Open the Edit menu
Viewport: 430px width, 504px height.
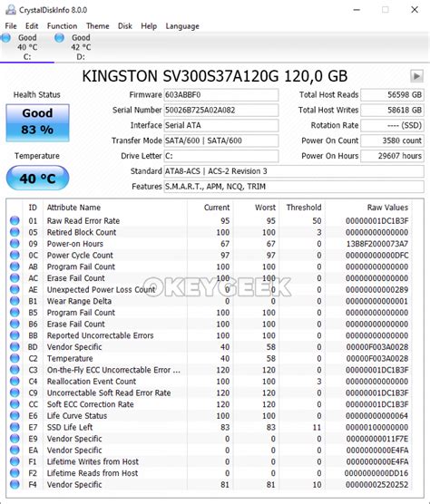32,26
